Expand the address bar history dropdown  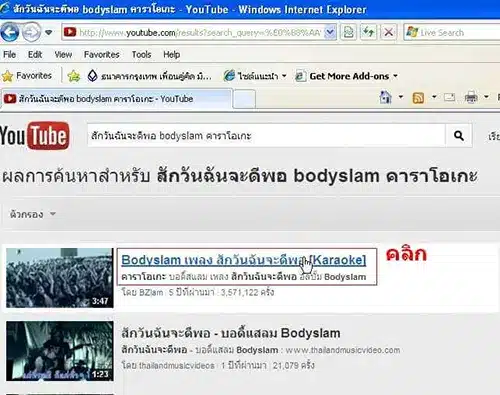coord(330,32)
